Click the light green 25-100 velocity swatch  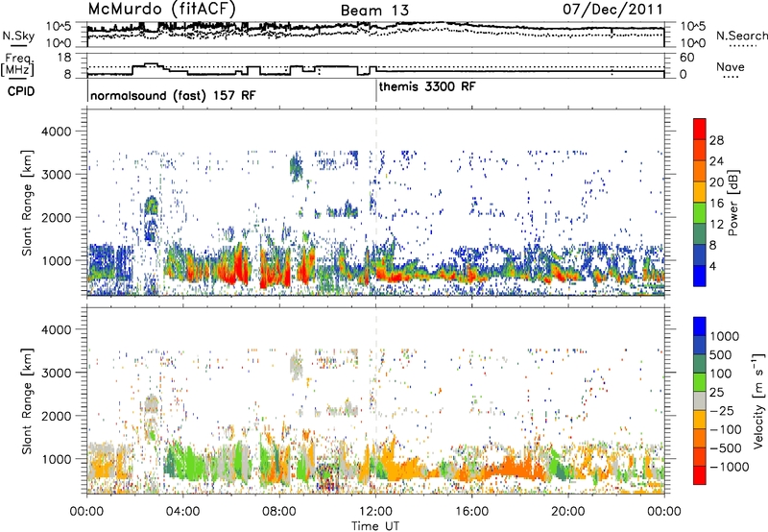[x=700, y=382]
